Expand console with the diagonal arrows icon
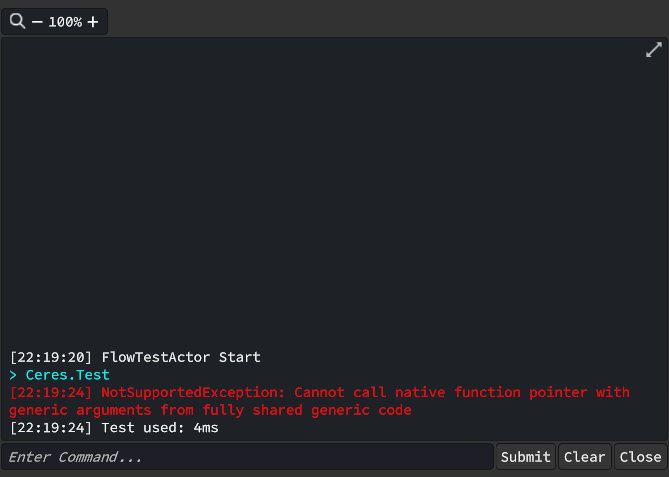Screen dimensions: 669x477 click(654, 50)
